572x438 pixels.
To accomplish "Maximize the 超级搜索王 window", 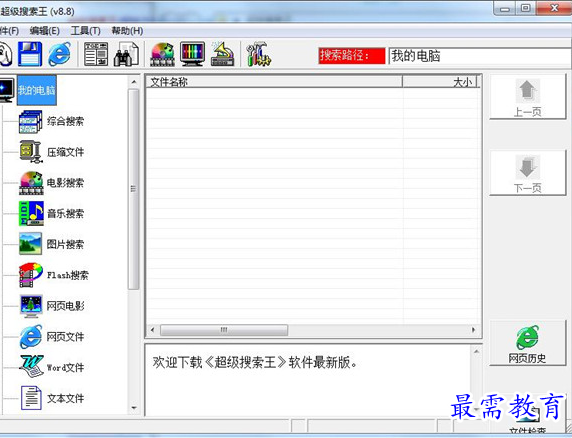I will tap(526, 9).
